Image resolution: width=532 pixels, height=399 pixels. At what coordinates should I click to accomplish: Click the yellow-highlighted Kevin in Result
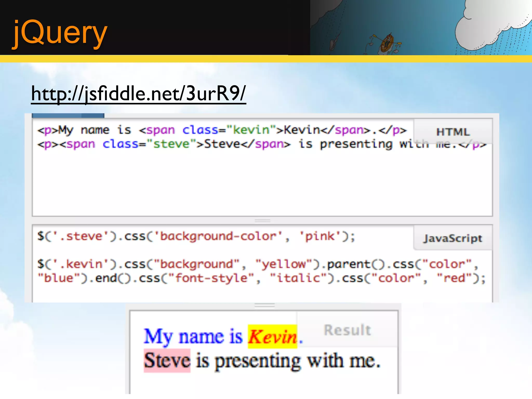pos(272,337)
